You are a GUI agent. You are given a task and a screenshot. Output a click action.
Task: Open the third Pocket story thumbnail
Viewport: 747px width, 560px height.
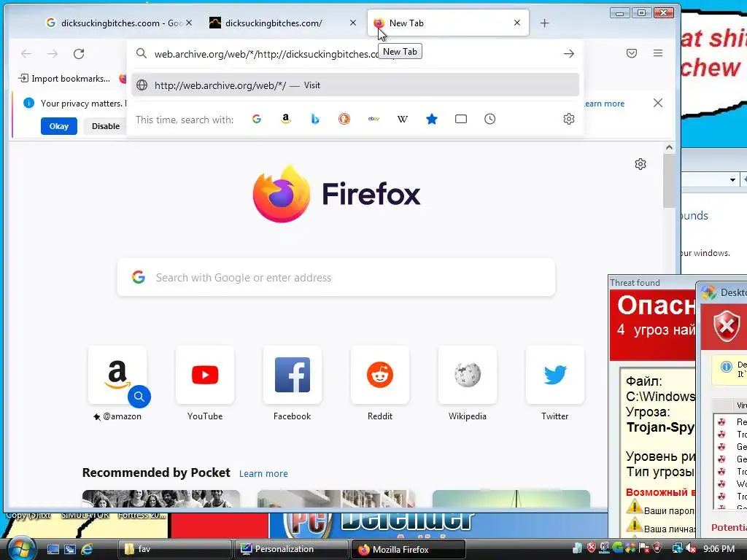coord(511,499)
